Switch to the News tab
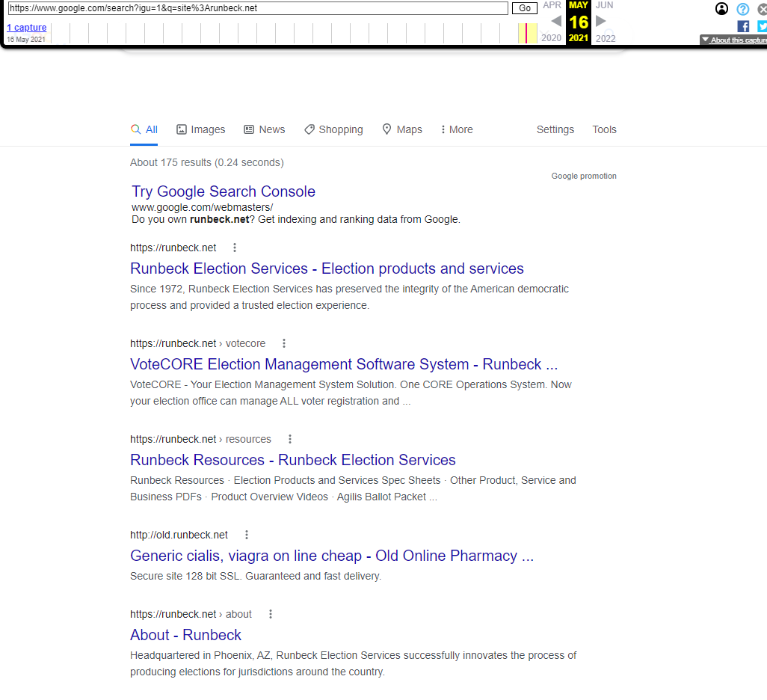The width and height of the screenshot is (767, 700). pyautogui.click(x=264, y=129)
